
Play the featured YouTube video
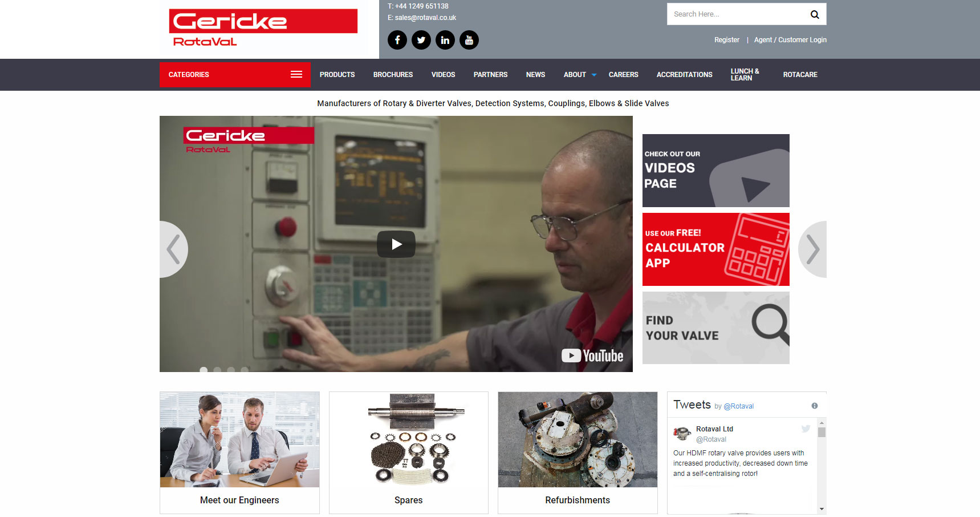coord(396,244)
